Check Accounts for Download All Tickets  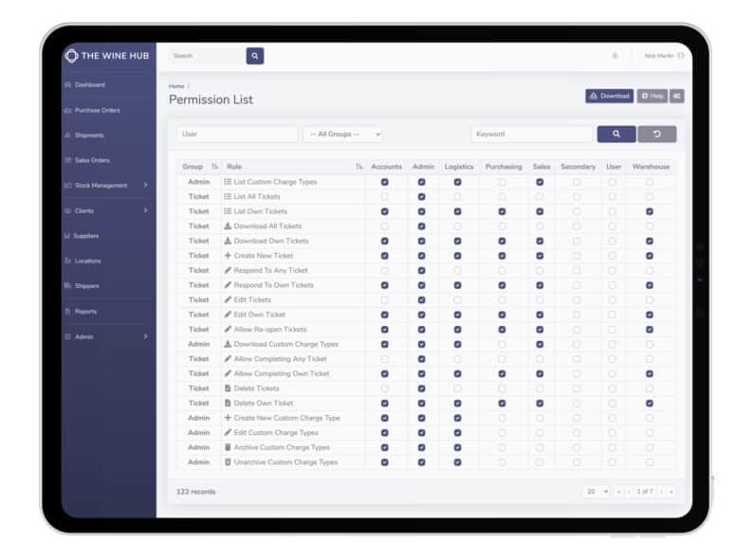pos(385,226)
